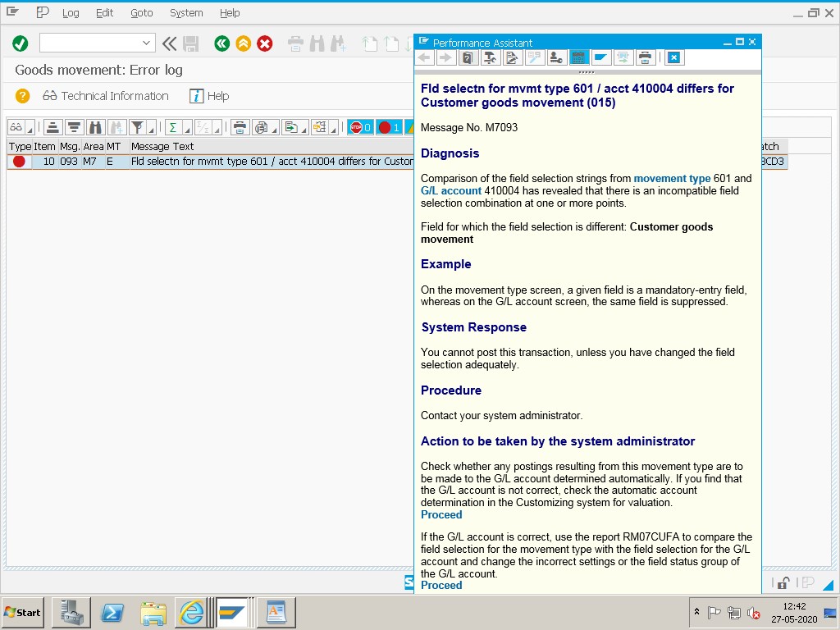Click the yellow question mark icon

tap(22, 96)
